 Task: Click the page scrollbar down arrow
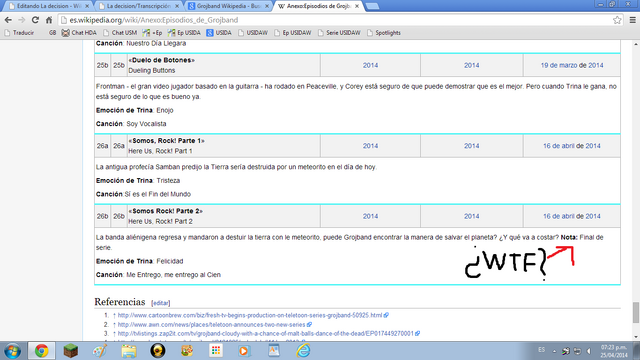pos(636,337)
